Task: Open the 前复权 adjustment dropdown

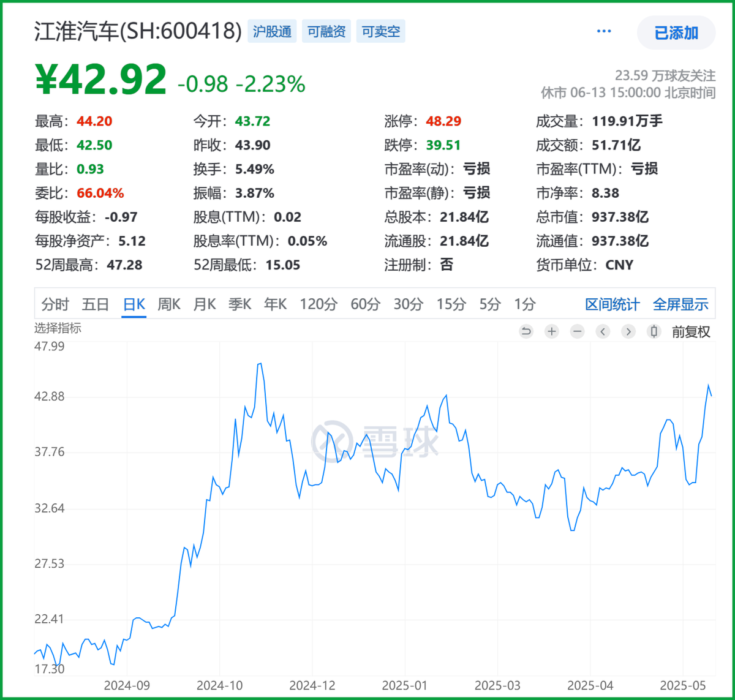Action: [x=691, y=332]
